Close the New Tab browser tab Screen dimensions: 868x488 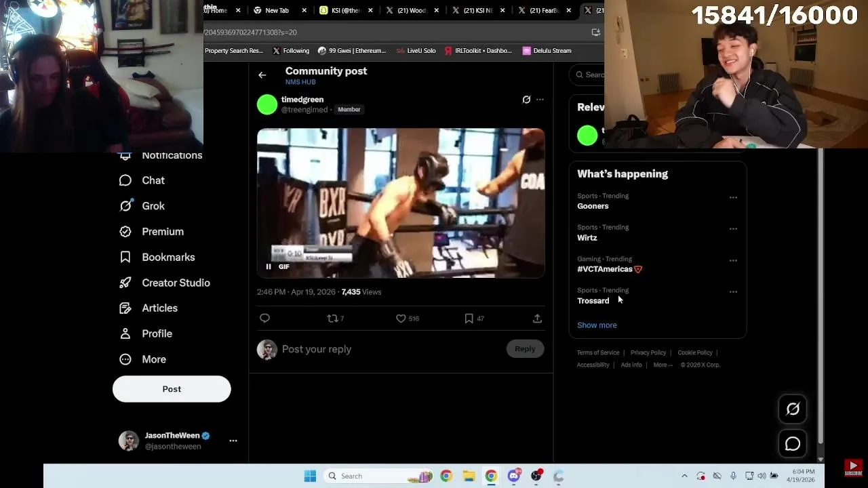point(304,10)
